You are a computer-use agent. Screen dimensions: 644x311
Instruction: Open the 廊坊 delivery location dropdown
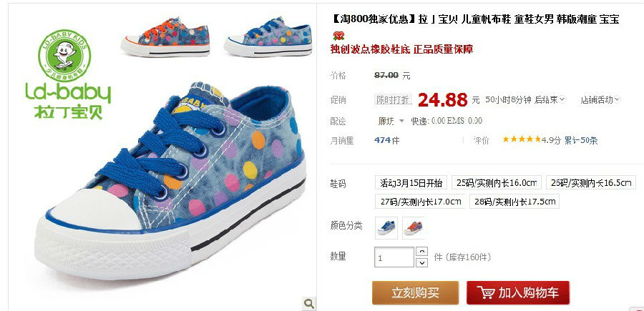tap(391, 121)
